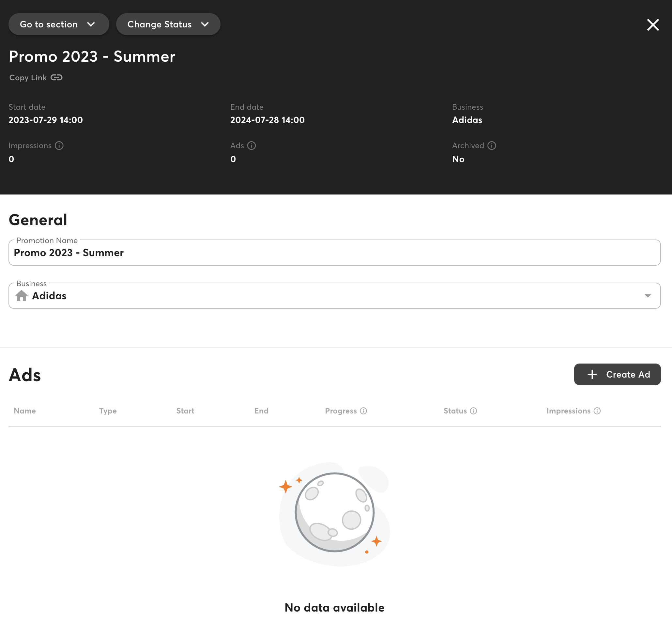Open the Go to section dropdown

[x=58, y=24]
